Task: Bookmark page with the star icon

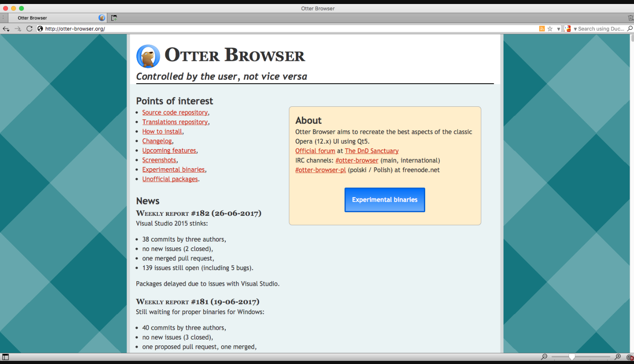Action: point(550,28)
